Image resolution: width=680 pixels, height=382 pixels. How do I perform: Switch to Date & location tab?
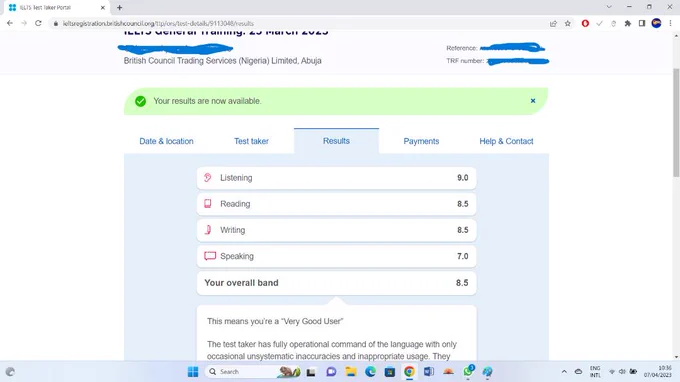[166, 141]
